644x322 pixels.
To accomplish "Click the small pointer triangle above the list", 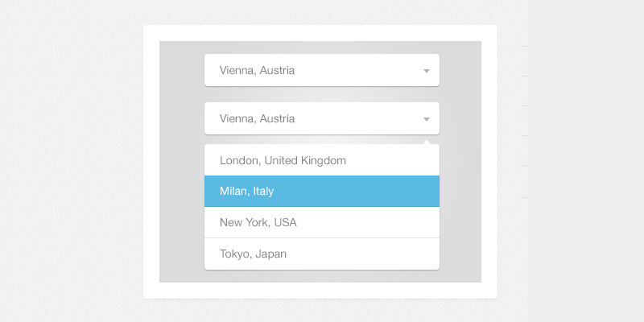I will coord(427,142).
